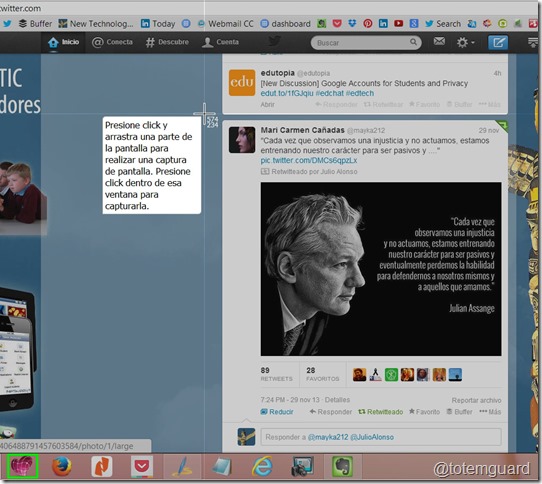
Task: Launch Internet Explorer from taskbar
Action: pyautogui.click(x=262, y=467)
